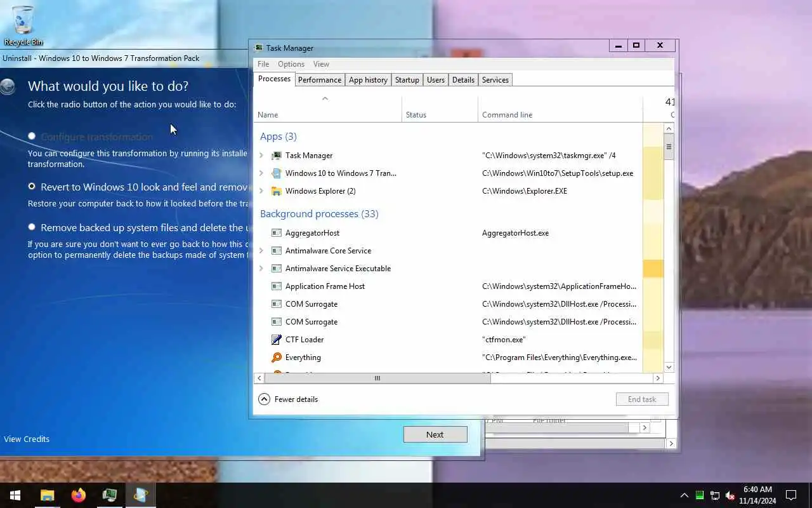Image resolution: width=812 pixels, height=508 pixels.
Task: Select the Processes tab
Action: (275, 79)
